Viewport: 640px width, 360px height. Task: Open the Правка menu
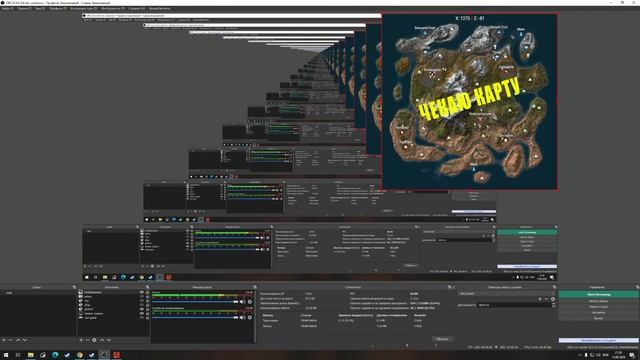(x=24, y=8)
